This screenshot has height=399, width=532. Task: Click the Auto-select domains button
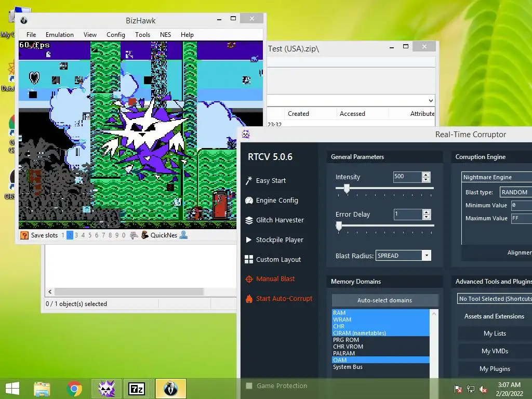385,300
